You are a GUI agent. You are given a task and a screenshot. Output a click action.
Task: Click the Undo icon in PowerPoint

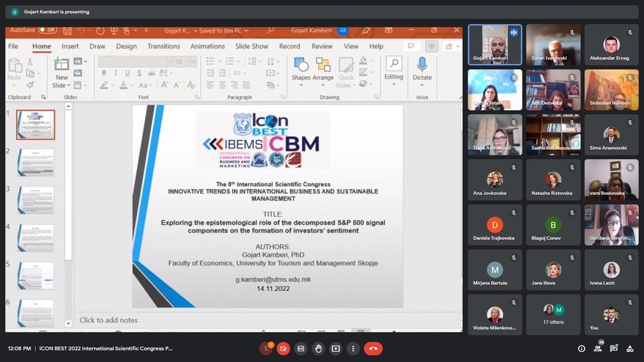81,30
